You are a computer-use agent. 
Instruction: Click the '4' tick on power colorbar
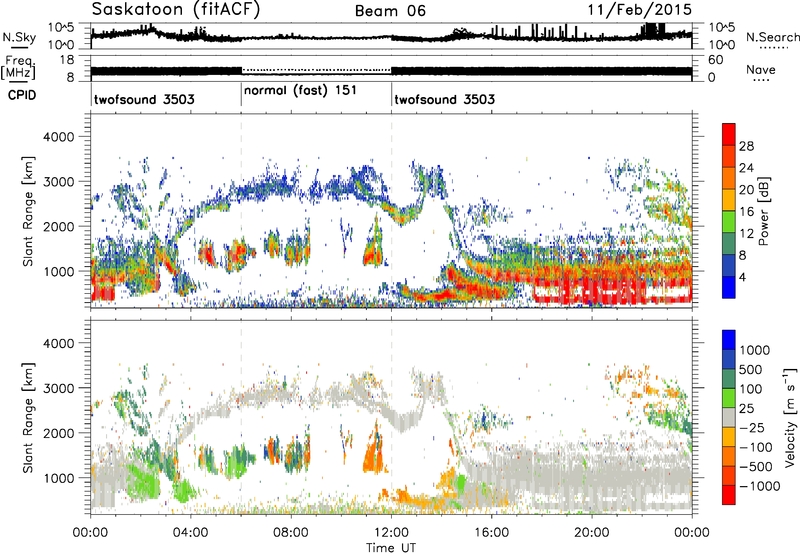(742, 277)
